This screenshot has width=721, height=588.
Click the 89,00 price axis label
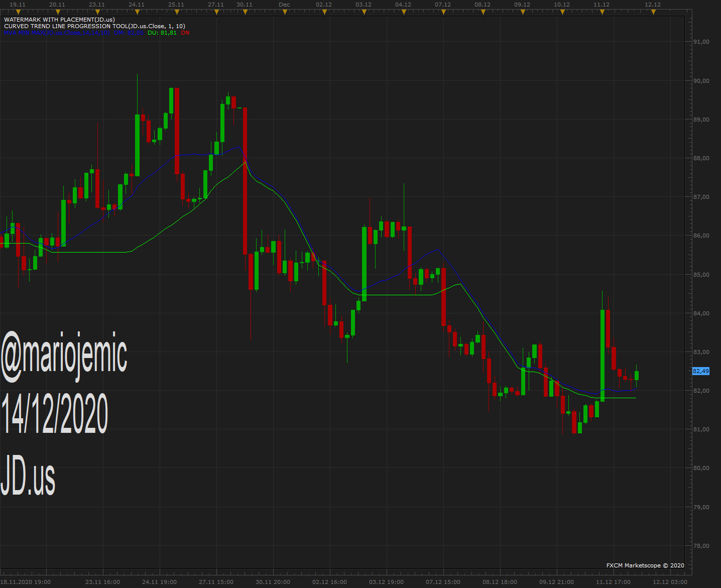[x=701, y=120]
